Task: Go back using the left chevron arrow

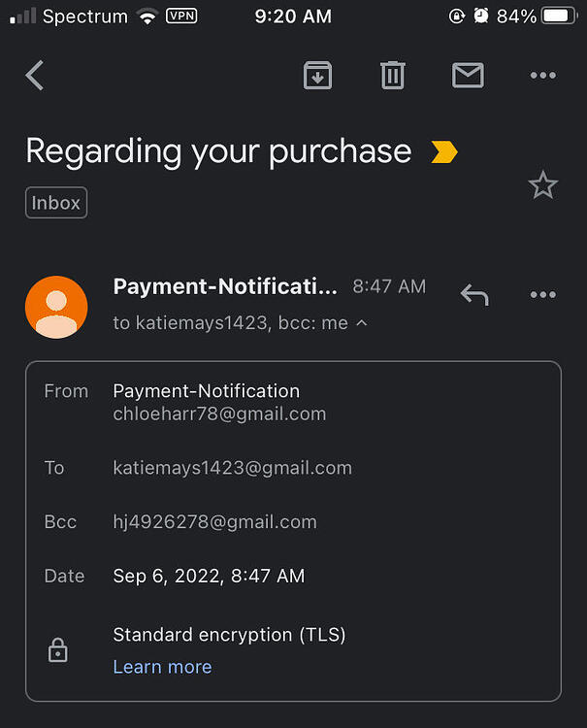Action: 35,75
